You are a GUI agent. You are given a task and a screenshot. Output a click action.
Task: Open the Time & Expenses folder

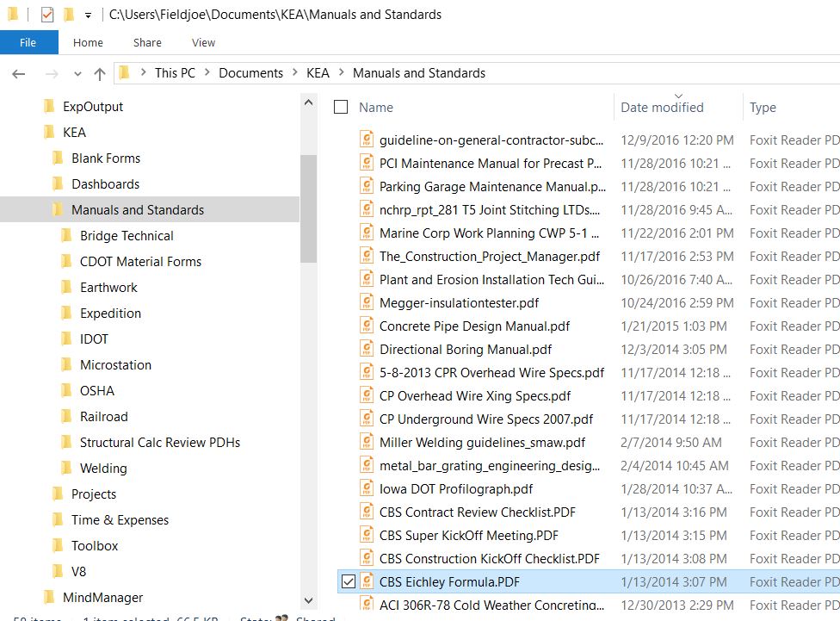(x=120, y=520)
